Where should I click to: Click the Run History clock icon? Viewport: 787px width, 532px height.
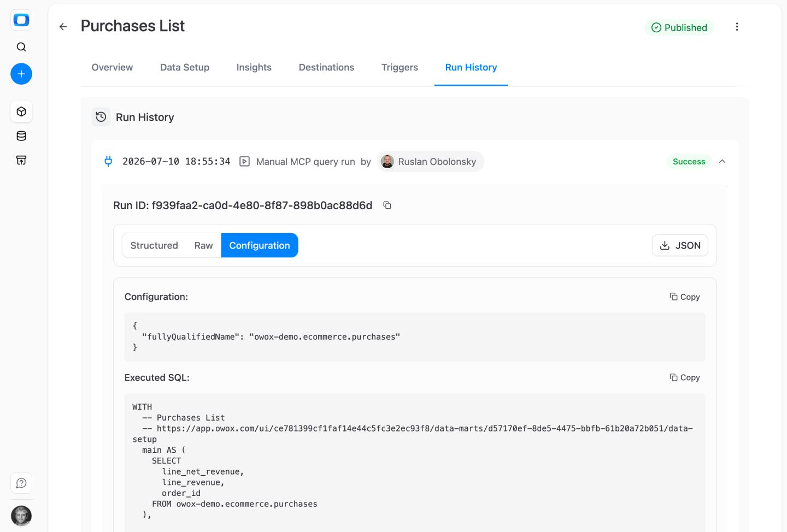(x=101, y=117)
